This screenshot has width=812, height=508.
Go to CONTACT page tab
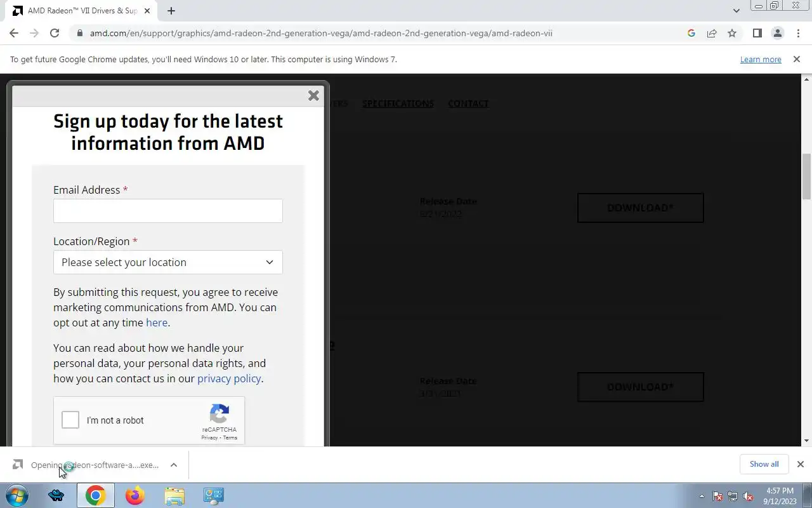click(468, 104)
